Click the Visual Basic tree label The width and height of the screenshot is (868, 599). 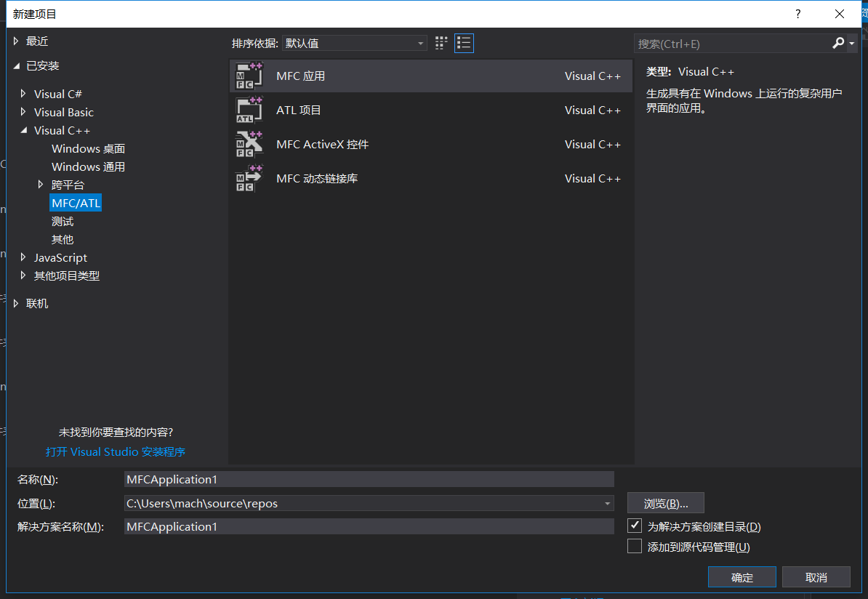[x=64, y=113]
